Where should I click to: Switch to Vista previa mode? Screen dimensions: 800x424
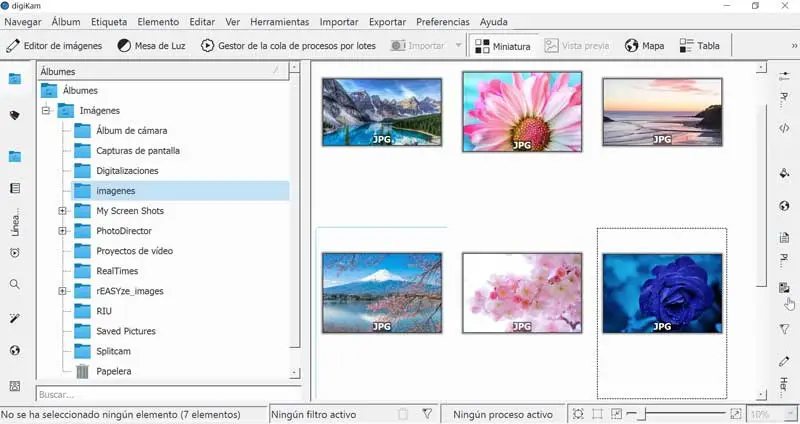(x=577, y=46)
